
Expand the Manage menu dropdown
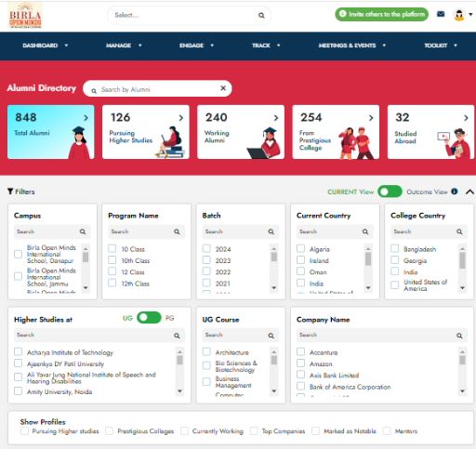coord(124,46)
